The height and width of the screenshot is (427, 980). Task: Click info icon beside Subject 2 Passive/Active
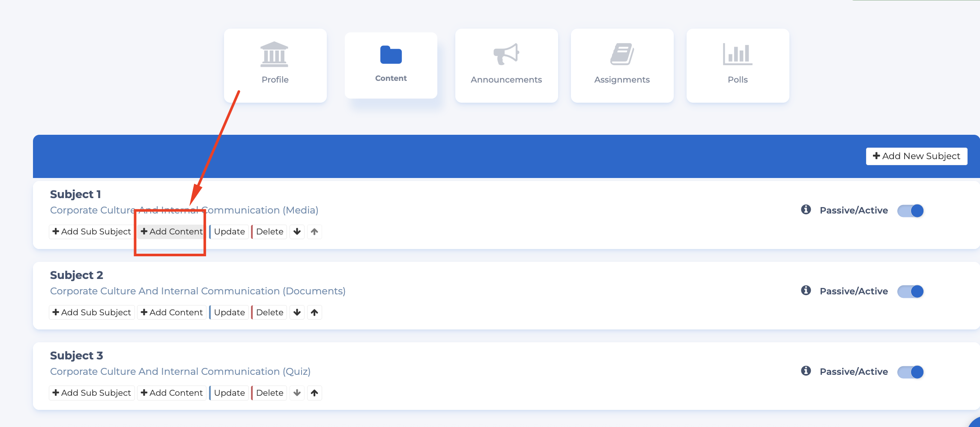pos(806,291)
